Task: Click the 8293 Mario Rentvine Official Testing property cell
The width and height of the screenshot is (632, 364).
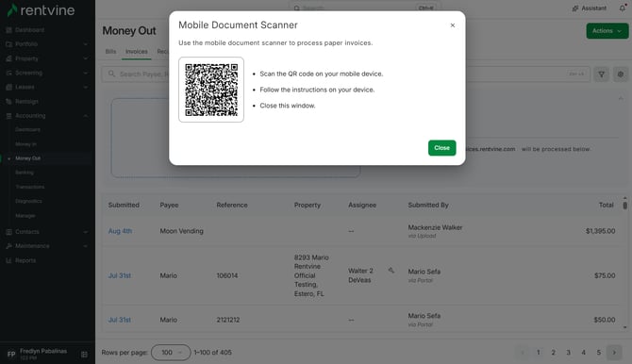Action: pos(311,275)
